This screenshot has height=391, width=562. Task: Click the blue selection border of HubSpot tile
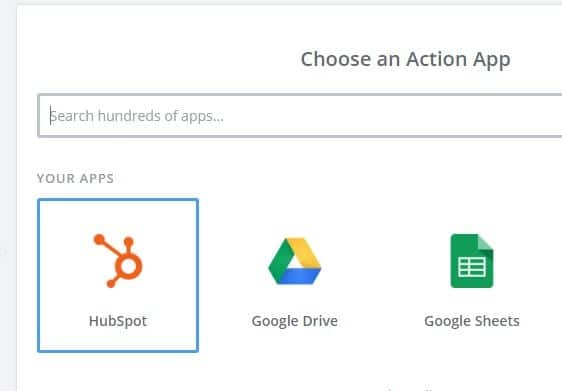click(x=38, y=275)
